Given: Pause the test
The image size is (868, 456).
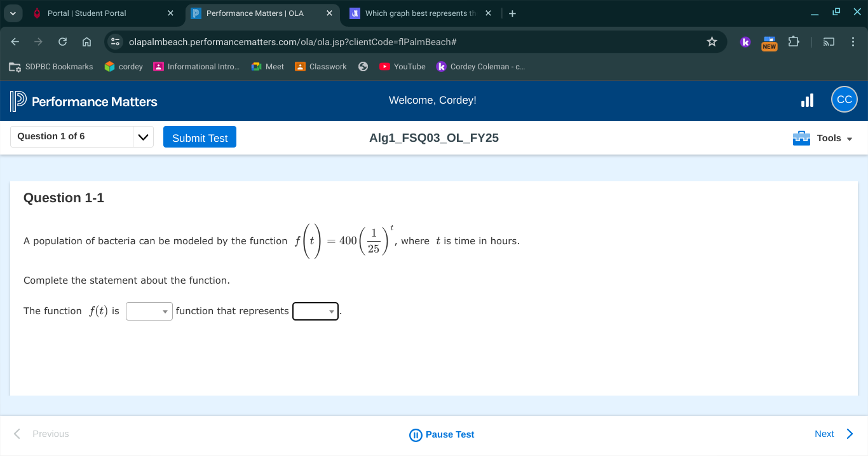Looking at the screenshot, I should click(442, 435).
